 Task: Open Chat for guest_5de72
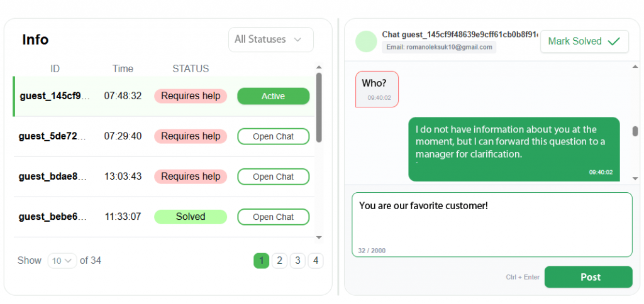click(274, 137)
